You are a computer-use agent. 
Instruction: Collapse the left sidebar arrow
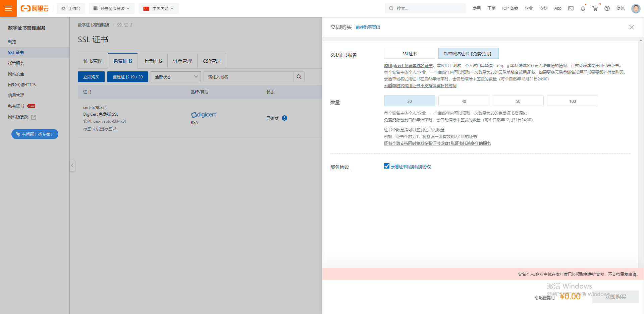tap(72, 166)
